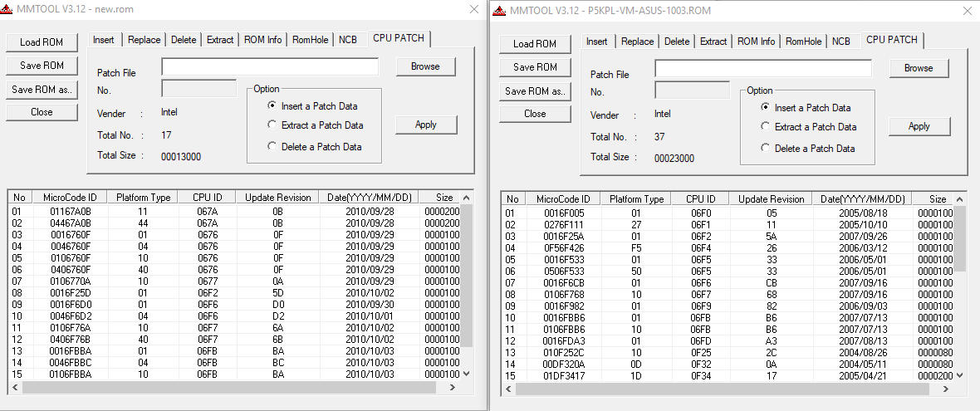The width and height of the screenshot is (980, 411).
Task: Open NCB tab in P5KPL window
Action: click(840, 42)
